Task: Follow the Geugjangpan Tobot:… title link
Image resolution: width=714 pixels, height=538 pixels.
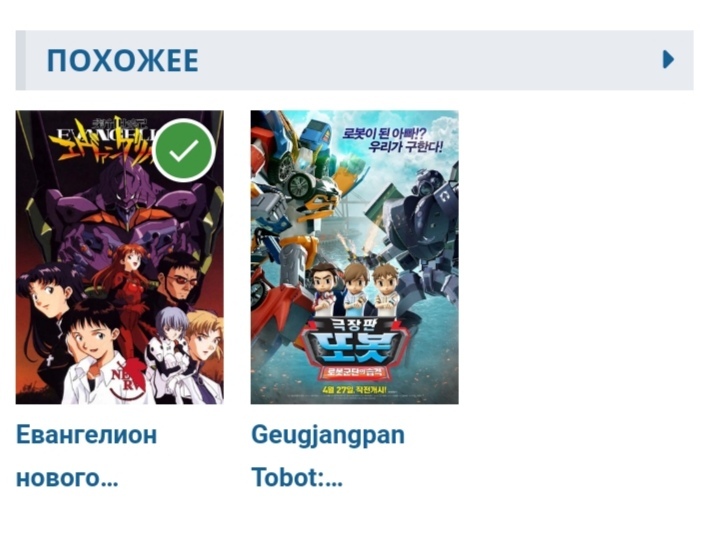Action: tap(328, 456)
